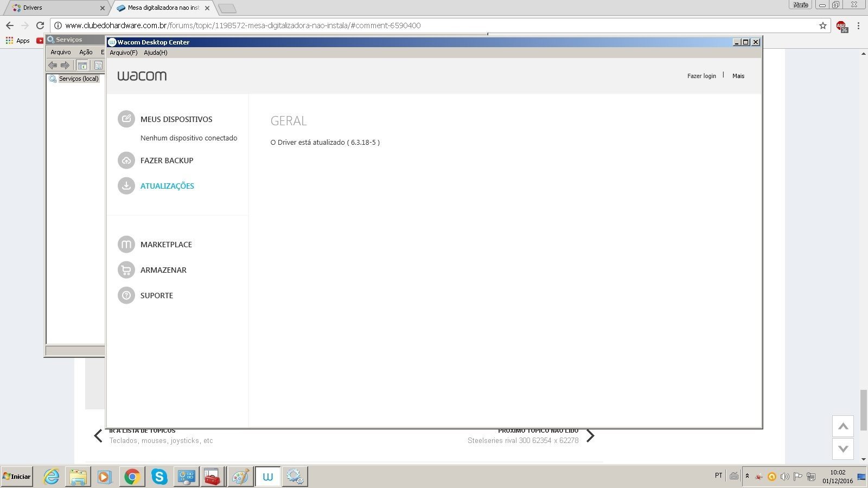The width and height of the screenshot is (868, 488).
Task: Open Windows Explorer folder taskbar icon
Action: (x=78, y=477)
